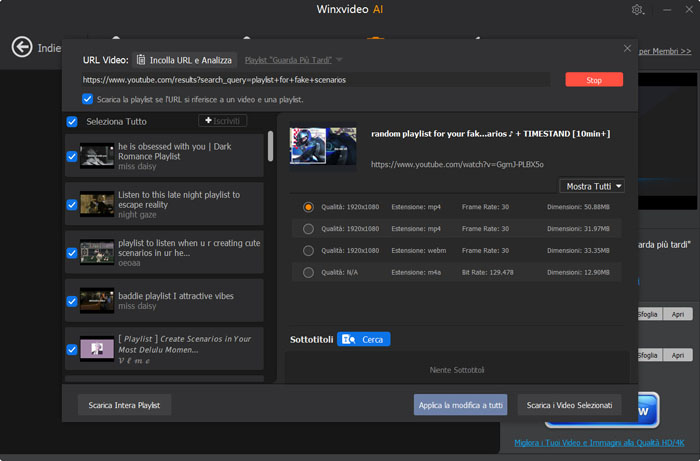Close the URL video dialog
The height and width of the screenshot is (461, 700).
click(627, 48)
